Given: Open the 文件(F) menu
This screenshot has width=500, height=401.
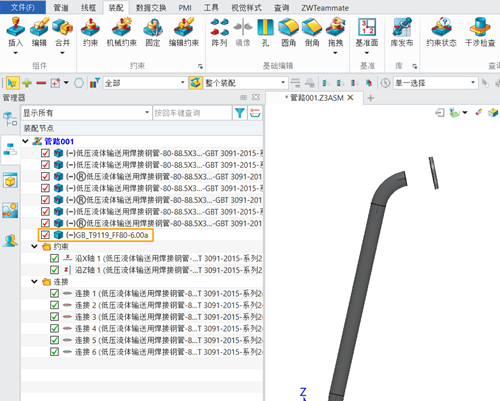Looking at the screenshot, I should coord(23,7).
